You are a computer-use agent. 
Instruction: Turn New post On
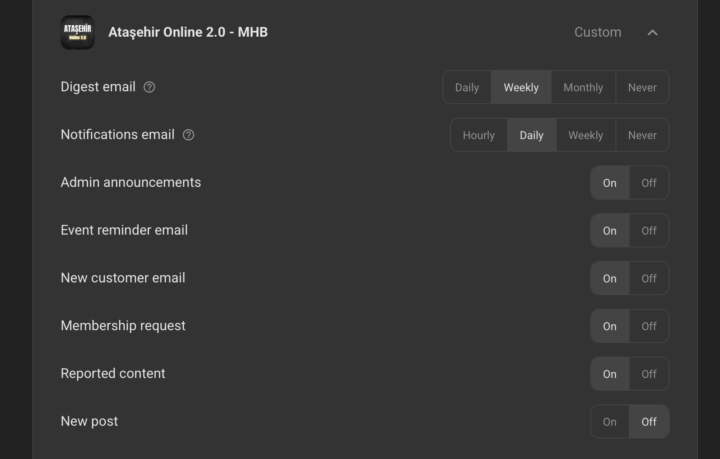610,421
